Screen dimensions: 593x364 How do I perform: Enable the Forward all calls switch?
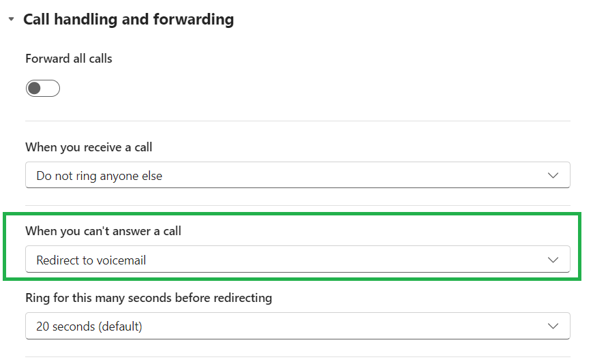[x=43, y=88]
